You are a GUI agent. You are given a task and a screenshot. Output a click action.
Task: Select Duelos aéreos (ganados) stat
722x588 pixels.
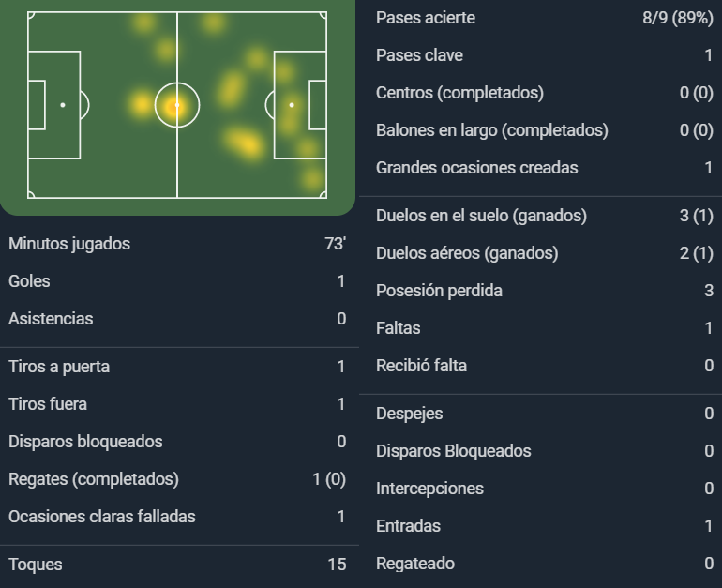pyautogui.click(x=545, y=253)
